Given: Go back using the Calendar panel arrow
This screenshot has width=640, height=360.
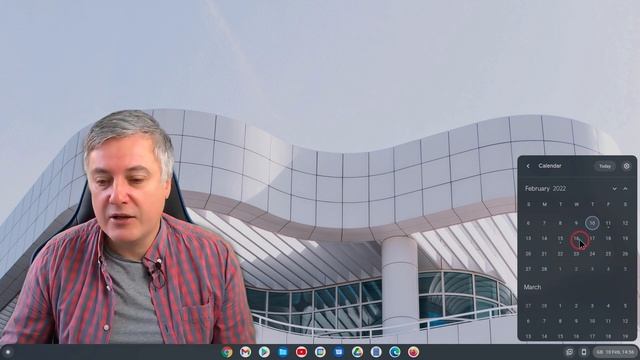Looking at the screenshot, I should [528, 166].
